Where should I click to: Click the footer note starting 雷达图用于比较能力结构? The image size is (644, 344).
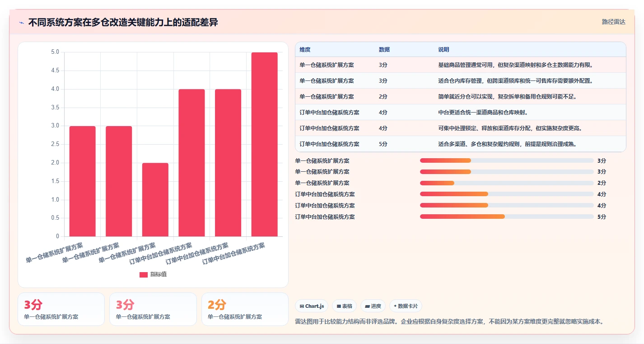(x=449, y=322)
